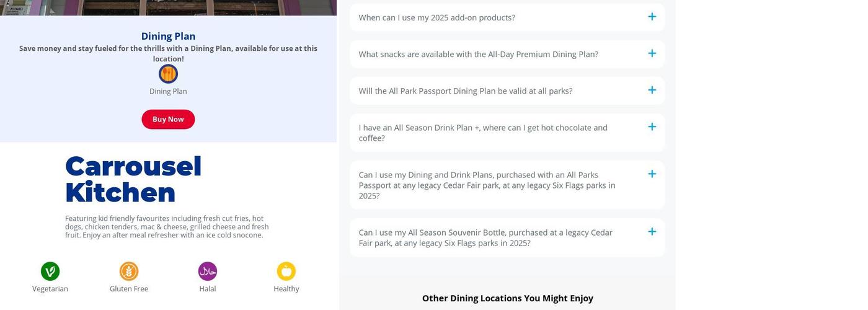
Task: Click the yellow Healthy apple icon
Action: click(x=286, y=272)
